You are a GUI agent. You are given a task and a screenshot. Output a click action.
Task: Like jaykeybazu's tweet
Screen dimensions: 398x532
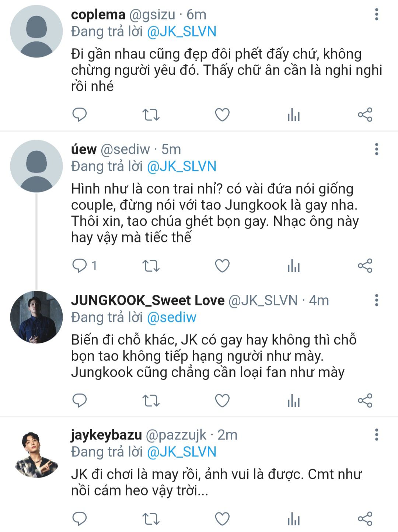tap(222, 519)
